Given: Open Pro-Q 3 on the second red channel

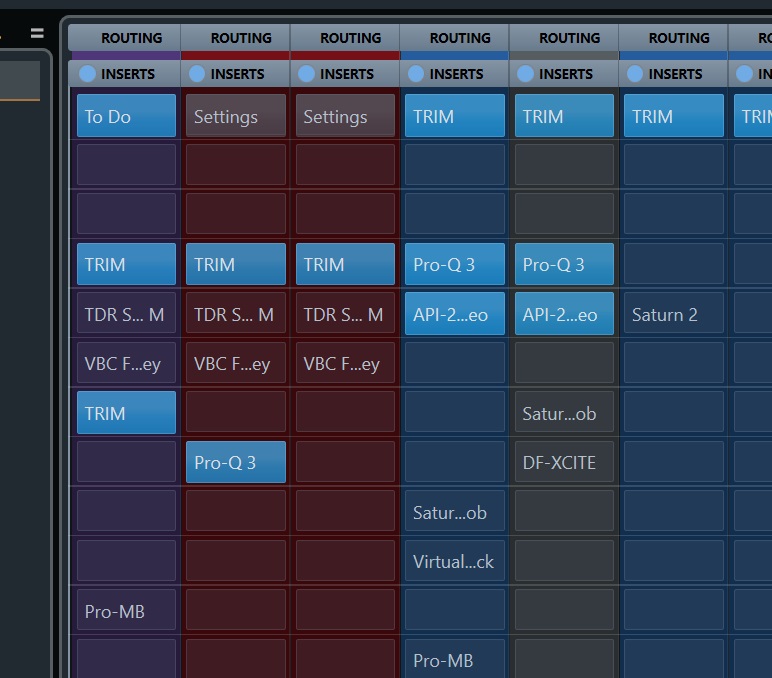Looking at the screenshot, I should [236, 462].
